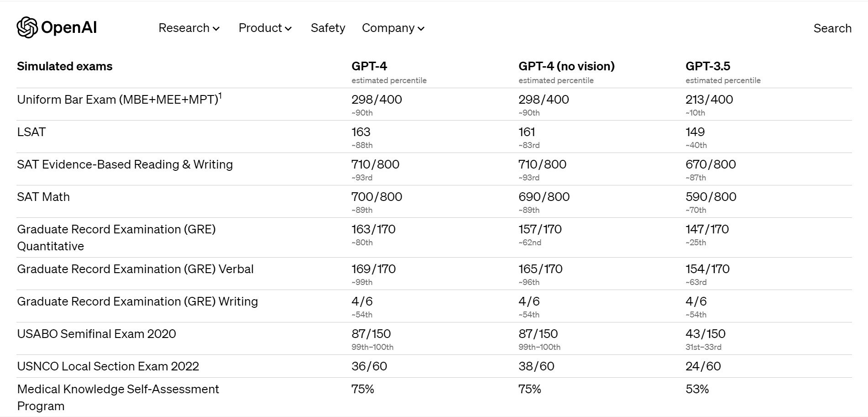The height and width of the screenshot is (417, 868).
Task: Expand the Research menu chevron
Action: [216, 29]
